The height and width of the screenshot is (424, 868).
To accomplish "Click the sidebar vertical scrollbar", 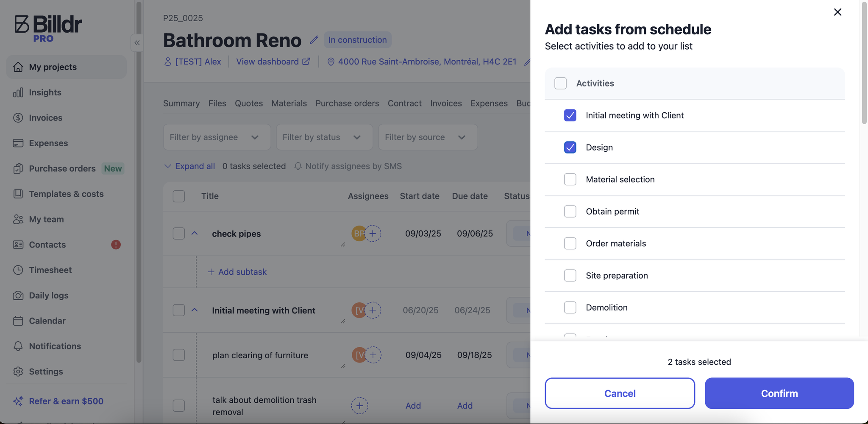I will [139, 182].
